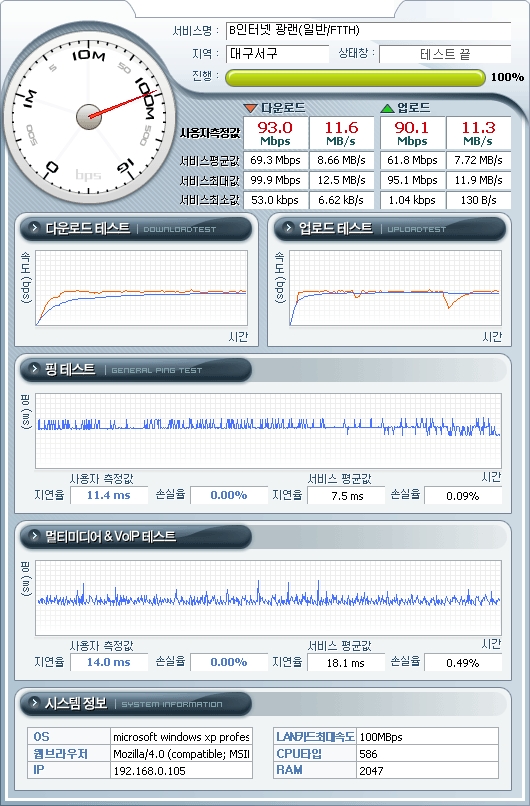Click the ping 지연율 11.4 ms box
Image resolution: width=530 pixels, height=806 pixels.
109,496
